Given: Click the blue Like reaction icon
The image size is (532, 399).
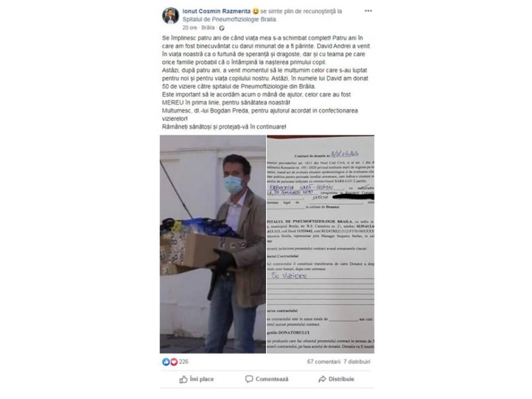Looking at the screenshot, I should pos(166,362).
